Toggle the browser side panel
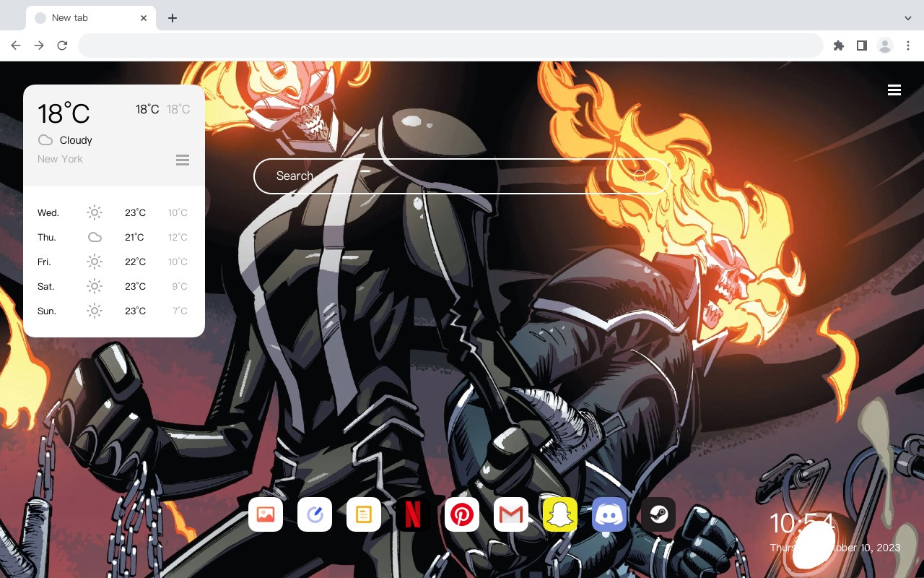Image resolution: width=924 pixels, height=578 pixels. pyautogui.click(x=861, y=46)
